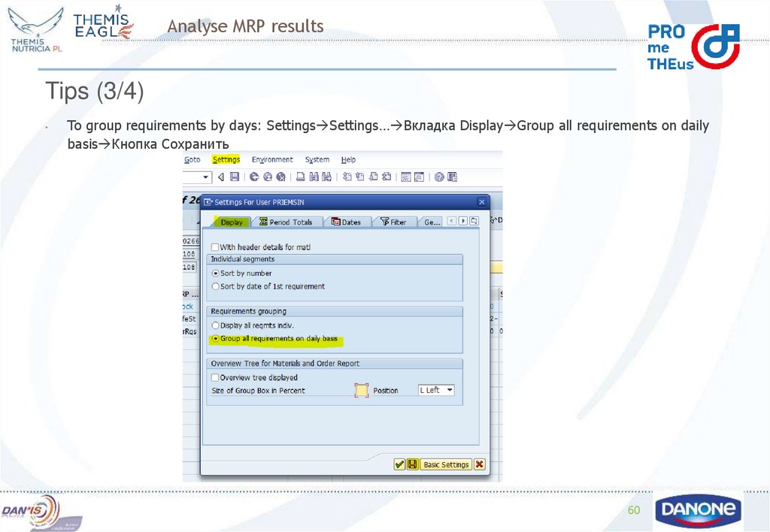The height and width of the screenshot is (532, 770).
Task: Select Display all reqmts indiv. radio button
Action: click(x=215, y=324)
